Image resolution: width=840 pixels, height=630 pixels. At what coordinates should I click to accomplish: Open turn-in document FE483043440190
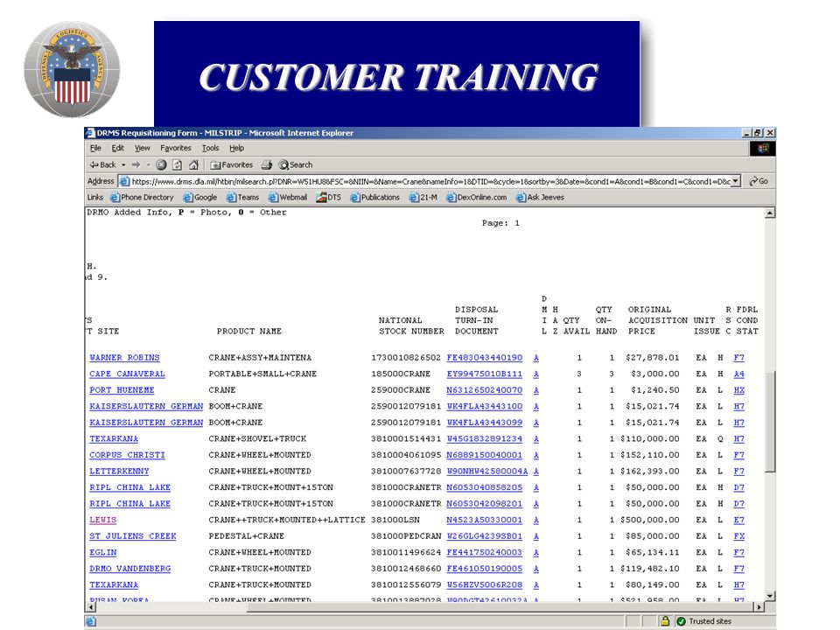484,357
